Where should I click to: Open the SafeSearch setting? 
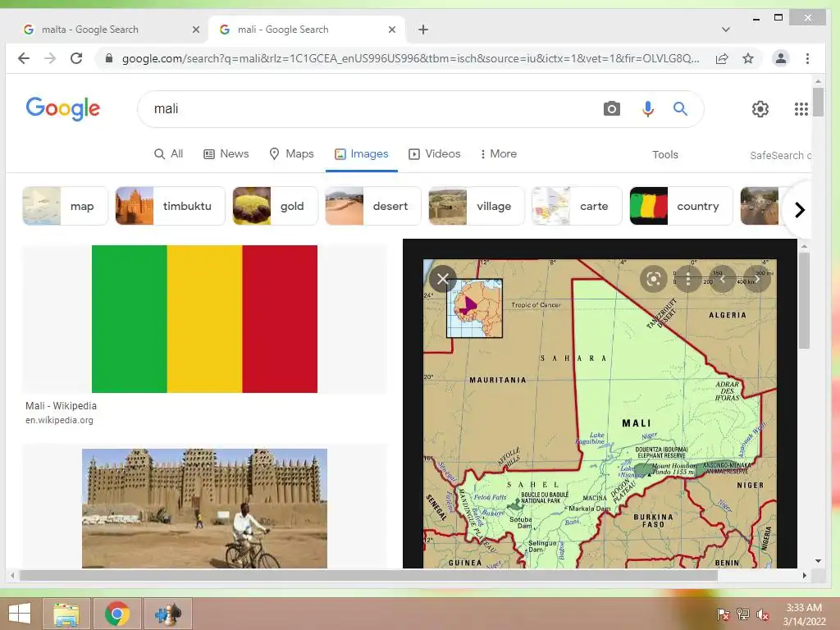780,155
